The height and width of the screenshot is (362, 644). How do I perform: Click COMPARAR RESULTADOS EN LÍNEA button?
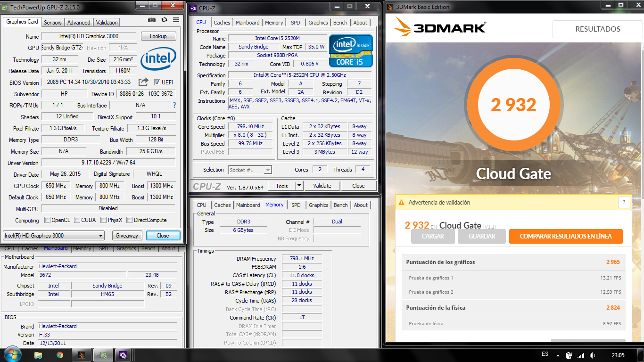(566, 237)
